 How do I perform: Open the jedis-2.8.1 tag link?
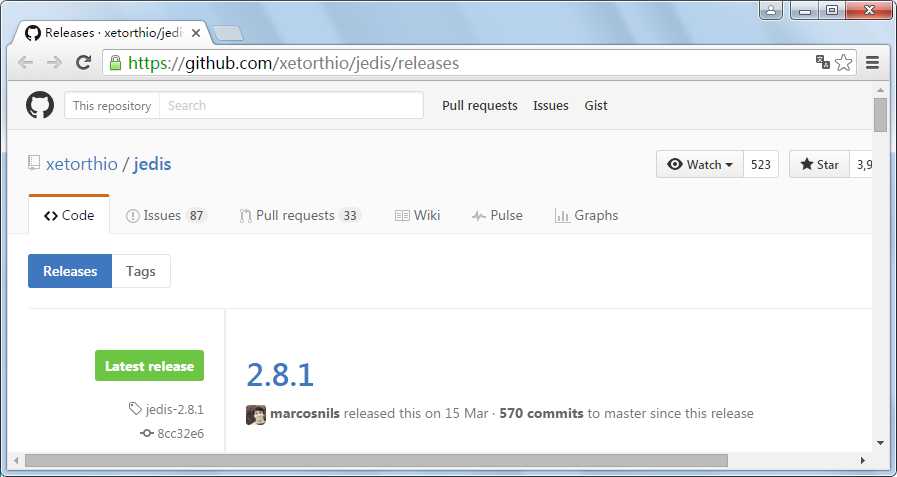click(174, 410)
